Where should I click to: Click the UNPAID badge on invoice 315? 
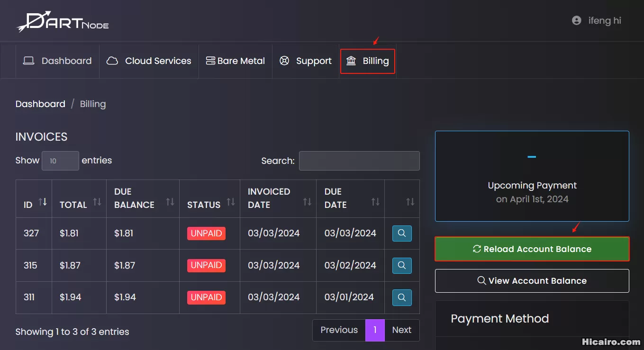point(206,266)
